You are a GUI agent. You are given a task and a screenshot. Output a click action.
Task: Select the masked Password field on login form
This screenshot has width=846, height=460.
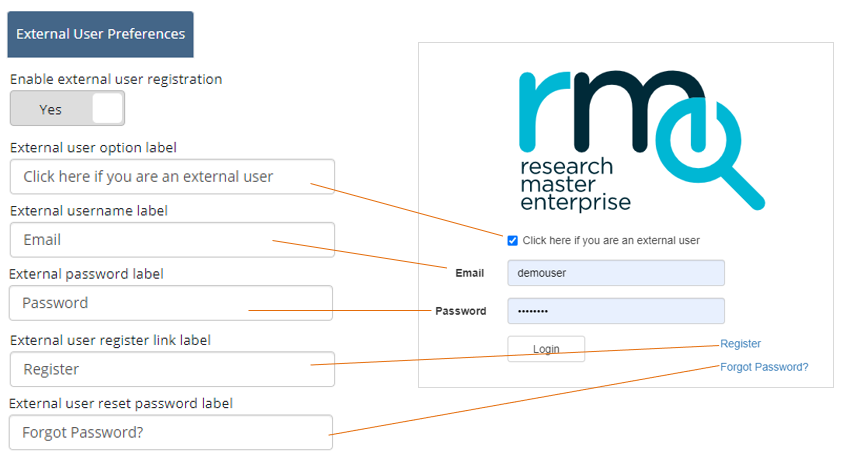pyautogui.click(x=616, y=311)
